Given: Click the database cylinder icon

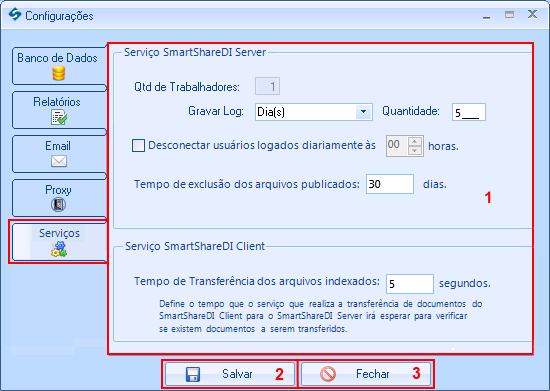Looking at the screenshot, I should point(59,73).
